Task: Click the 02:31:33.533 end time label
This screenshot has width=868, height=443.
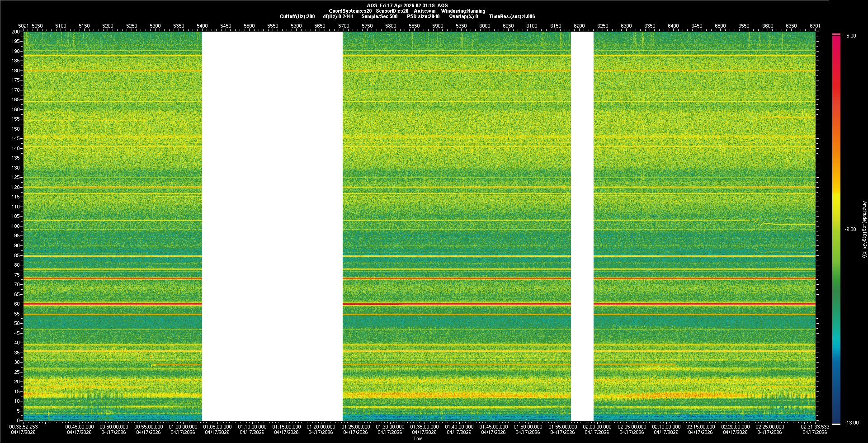Action: click(x=815, y=427)
